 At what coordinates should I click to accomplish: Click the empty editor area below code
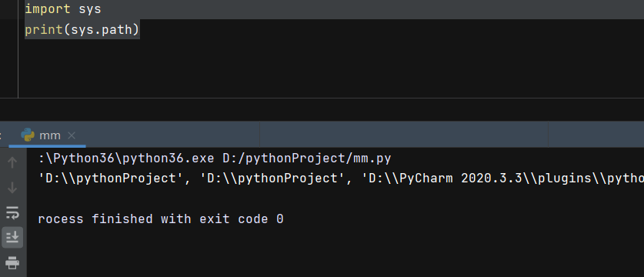(329, 68)
